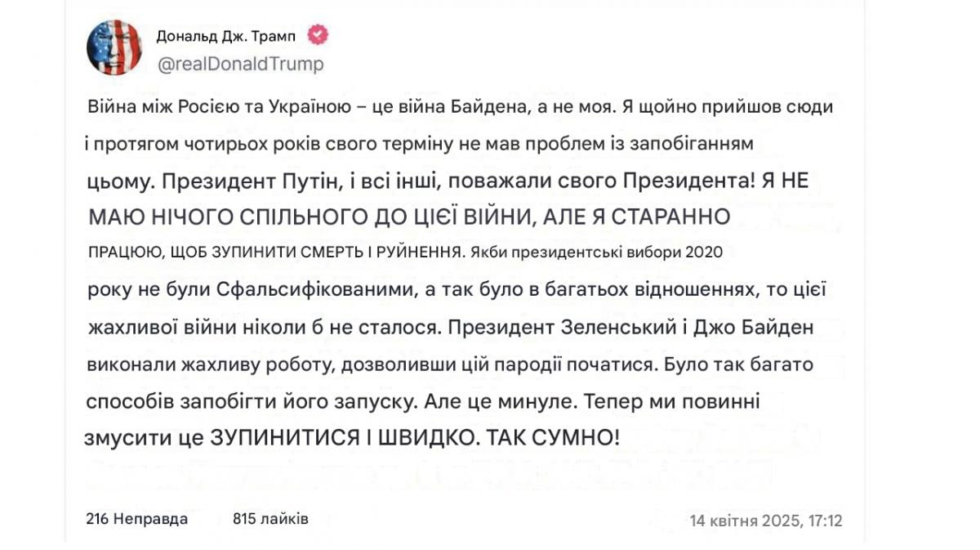Click the 815 лайків counter
The image size is (980, 550).
click(270, 518)
